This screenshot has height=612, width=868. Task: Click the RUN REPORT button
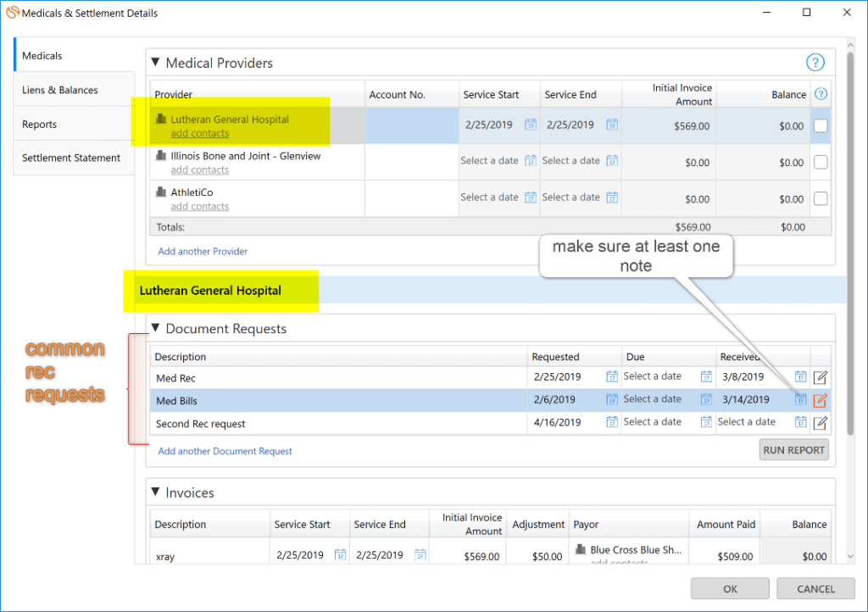tap(793, 450)
